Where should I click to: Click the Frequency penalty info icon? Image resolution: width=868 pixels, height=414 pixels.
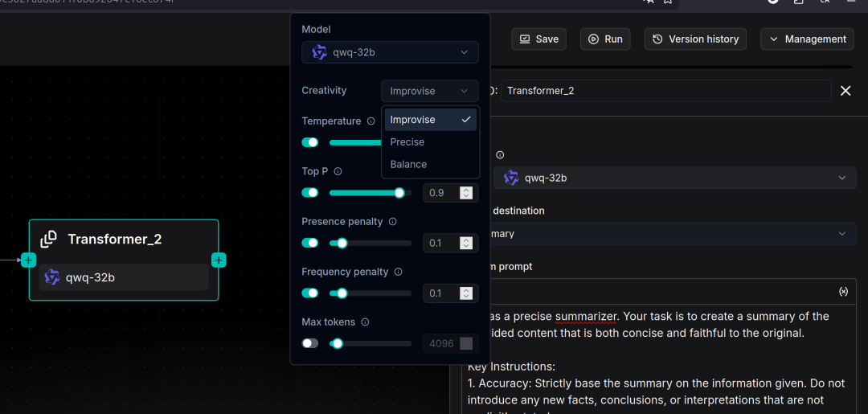[x=398, y=273]
